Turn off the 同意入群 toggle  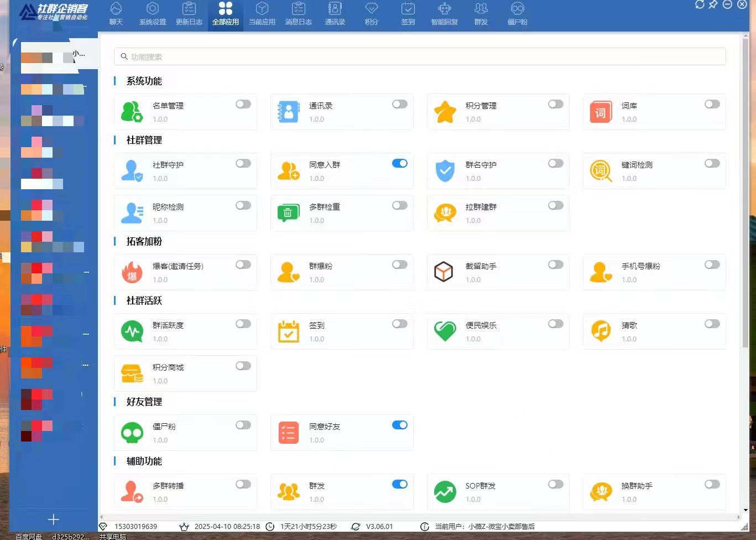[x=400, y=163]
